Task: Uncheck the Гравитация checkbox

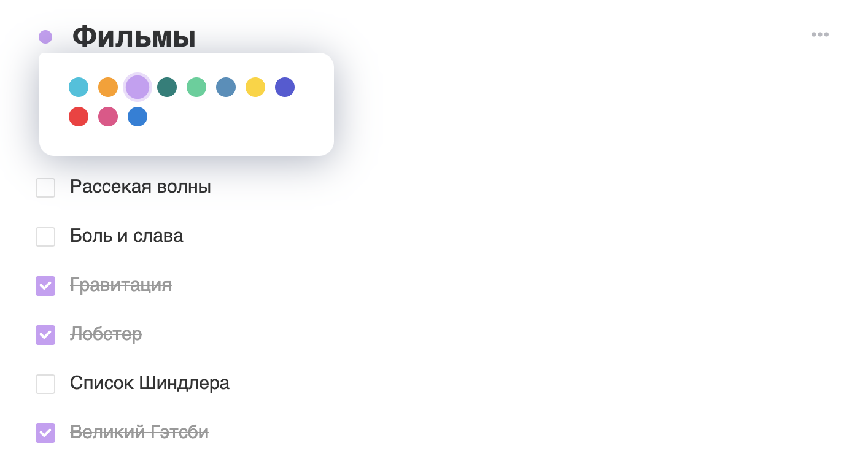Action: 45,286
